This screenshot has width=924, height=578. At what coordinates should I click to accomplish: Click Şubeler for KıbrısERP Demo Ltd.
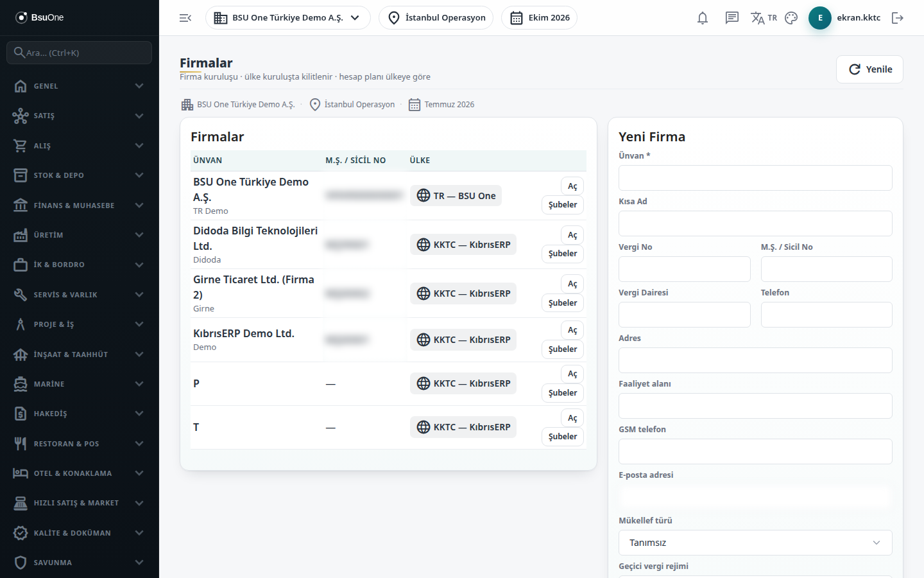point(563,349)
